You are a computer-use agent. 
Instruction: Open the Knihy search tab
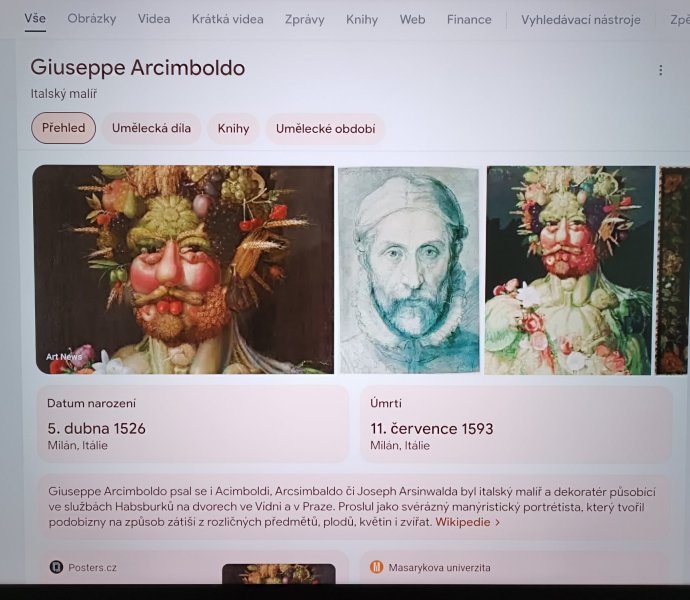(362, 20)
